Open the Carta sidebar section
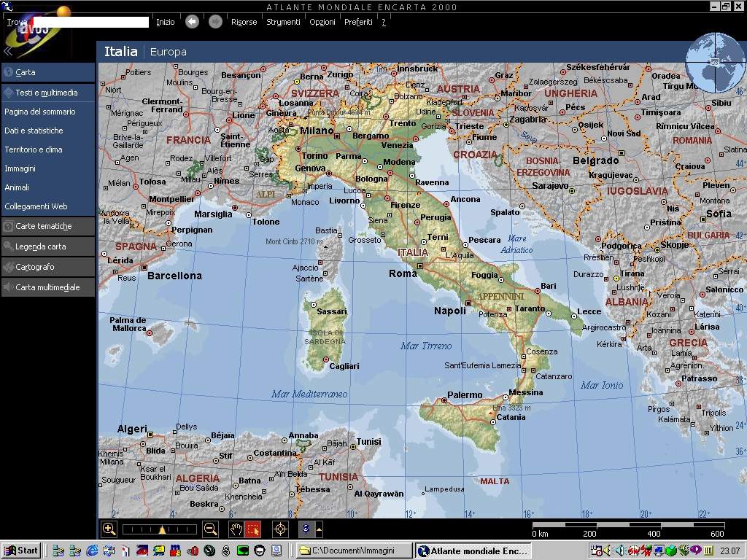Screen dimensions: 747x560 (x=48, y=72)
